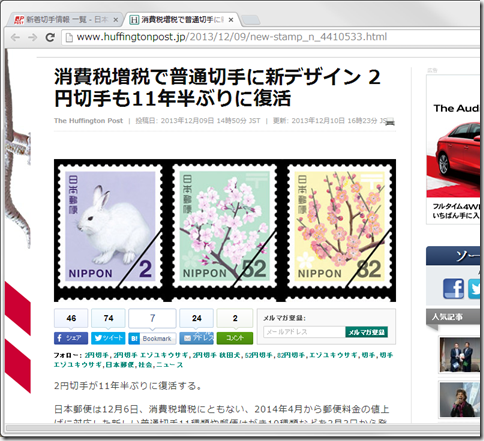Viewport: 484px width, 441px height.
Task: Click the browser forward arrow
Action: pos(33,37)
